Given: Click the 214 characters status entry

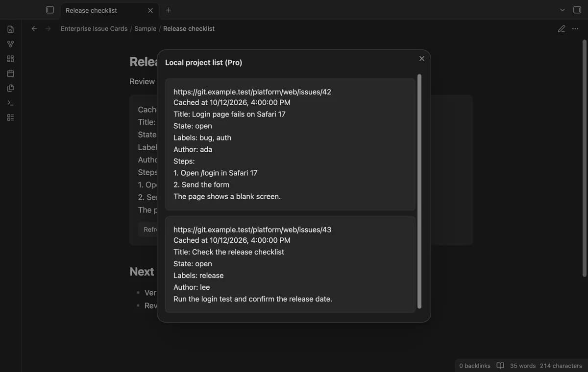Looking at the screenshot, I should [561, 366].
